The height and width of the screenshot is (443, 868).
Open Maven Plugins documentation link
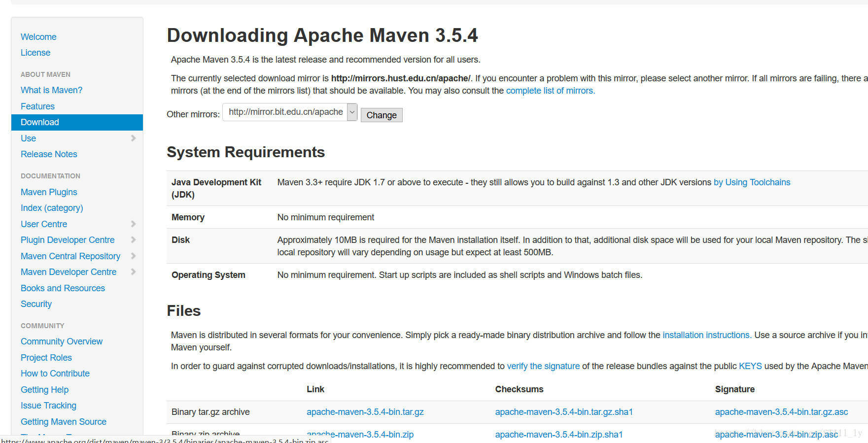[x=49, y=192]
